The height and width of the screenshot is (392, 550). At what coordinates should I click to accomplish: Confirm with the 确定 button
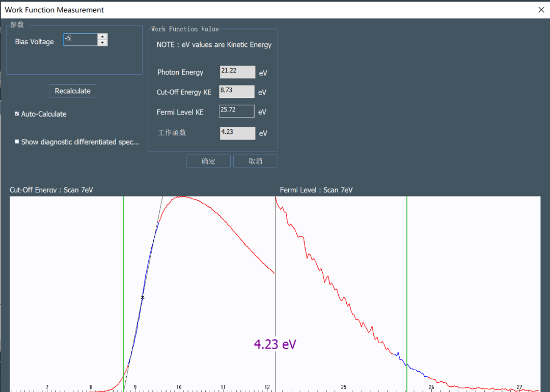coord(208,161)
